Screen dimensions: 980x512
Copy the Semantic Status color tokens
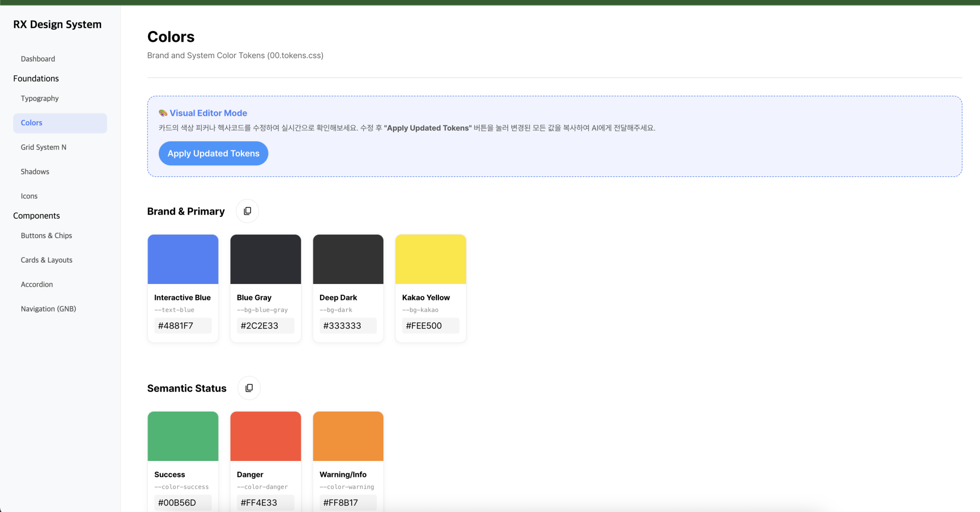click(249, 388)
